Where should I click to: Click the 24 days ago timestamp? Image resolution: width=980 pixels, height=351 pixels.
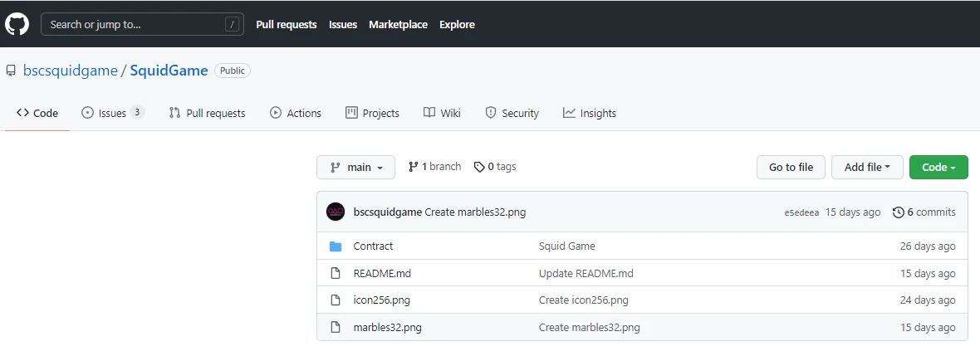[928, 300]
